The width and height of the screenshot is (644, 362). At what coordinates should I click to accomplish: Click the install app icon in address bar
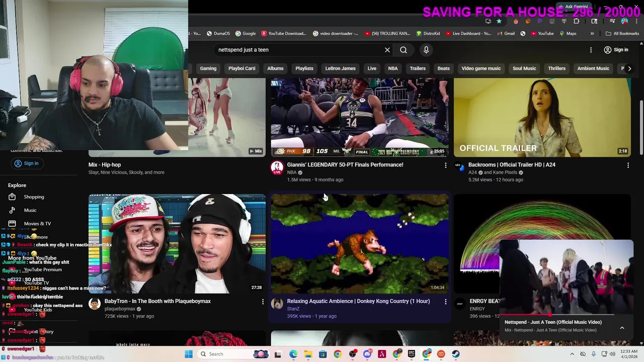488,21
